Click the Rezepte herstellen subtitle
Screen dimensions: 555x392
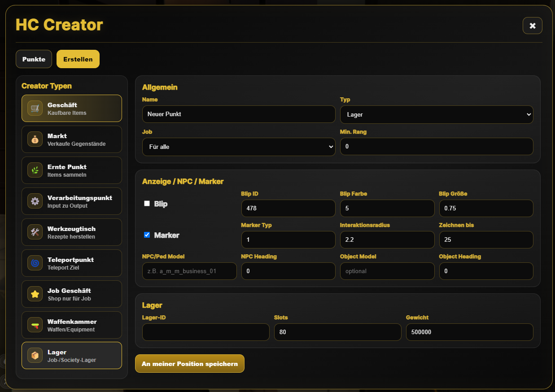[x=71, y=237]
